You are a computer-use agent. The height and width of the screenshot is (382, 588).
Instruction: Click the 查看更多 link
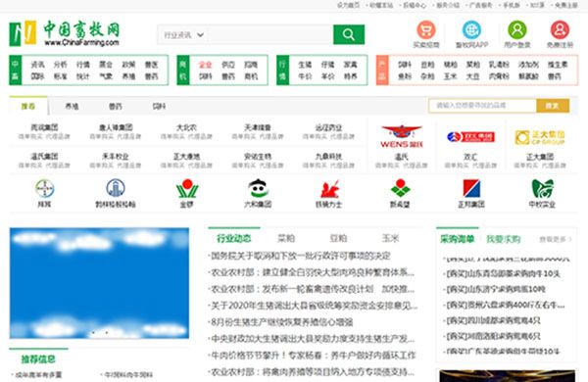(556, 239)
